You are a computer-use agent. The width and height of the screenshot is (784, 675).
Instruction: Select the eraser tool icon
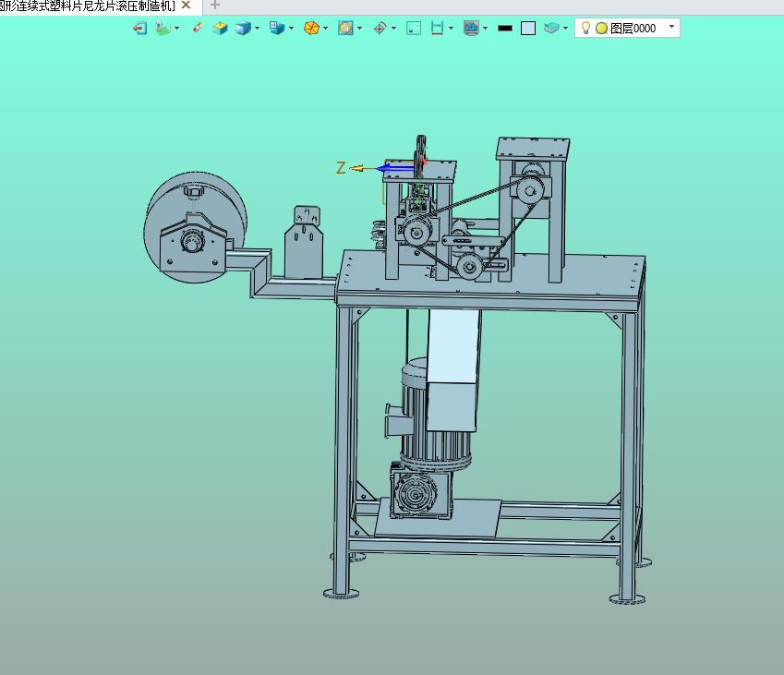198,28
